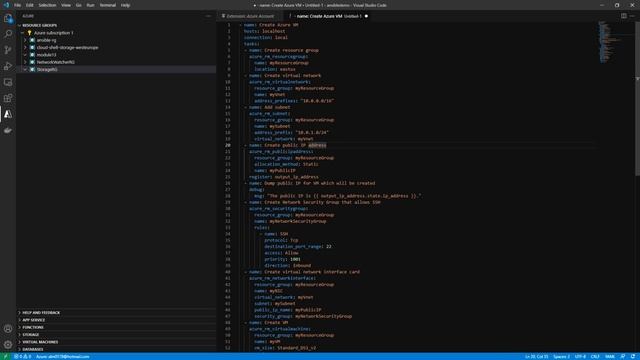640x360 pixels.
Task: Open the File menu
Action: pyautogui.click(x=18, y=5)
